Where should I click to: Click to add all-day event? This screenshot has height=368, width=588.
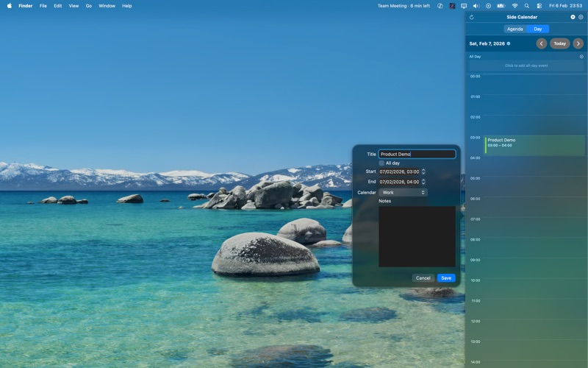pos(526,66)
